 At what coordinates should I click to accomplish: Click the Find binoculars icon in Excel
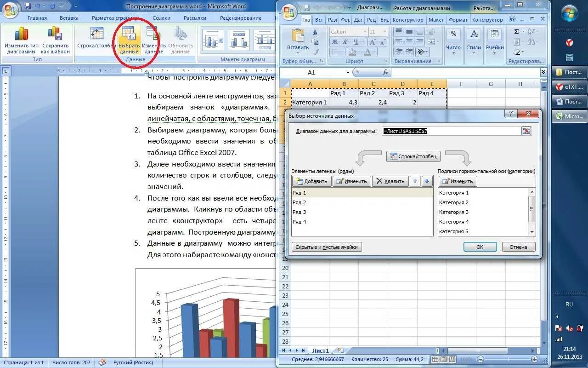[532, 42]
